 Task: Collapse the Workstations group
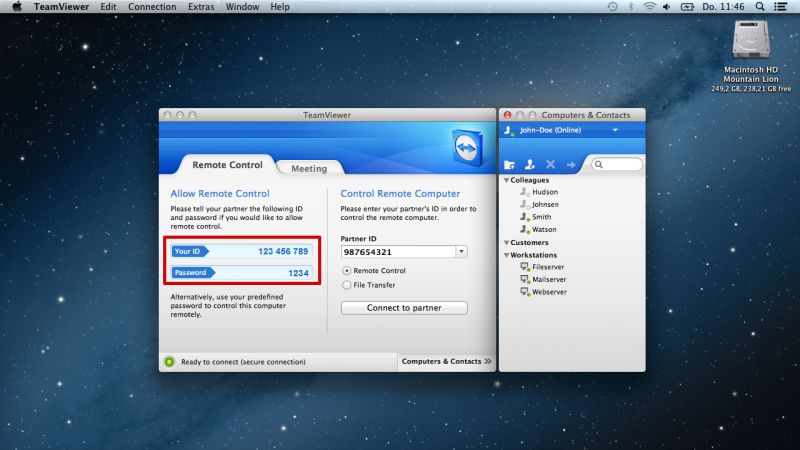click(x=507, y=255)
